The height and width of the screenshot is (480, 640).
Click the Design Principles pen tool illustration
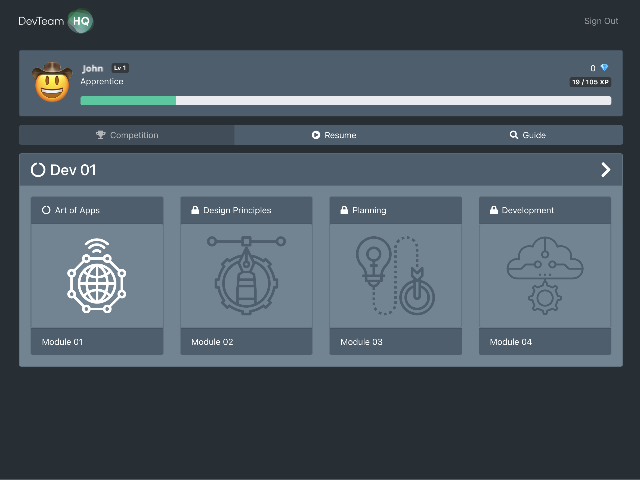coord(246,275)
